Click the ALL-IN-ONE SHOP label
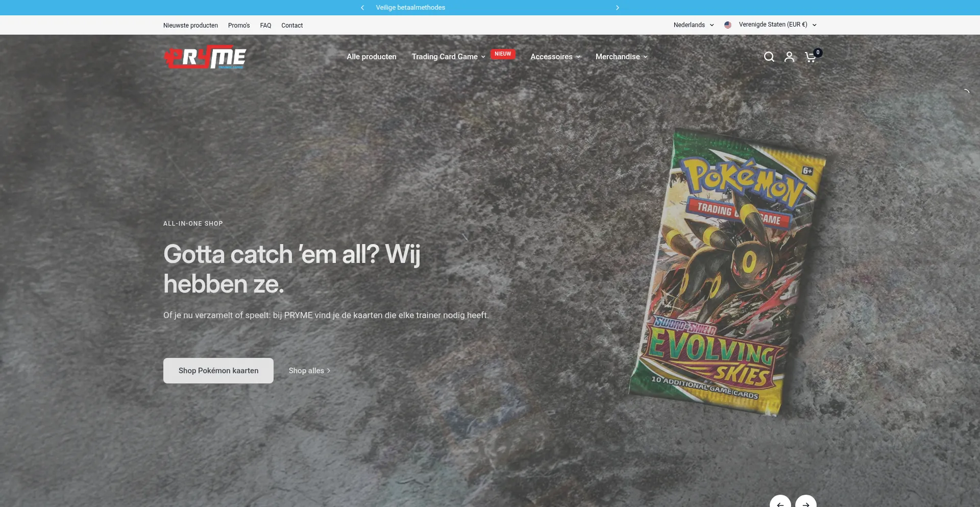 (x=193, y=224)
